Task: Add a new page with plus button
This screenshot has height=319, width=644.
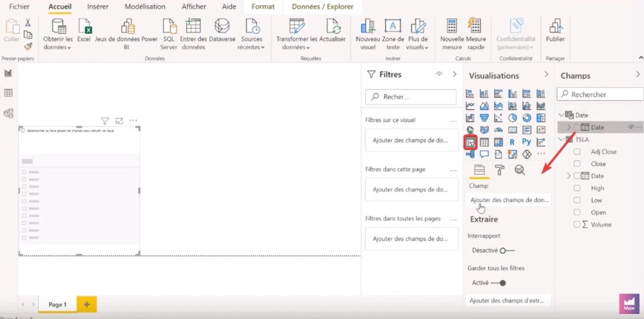Action: click(87, 305)
